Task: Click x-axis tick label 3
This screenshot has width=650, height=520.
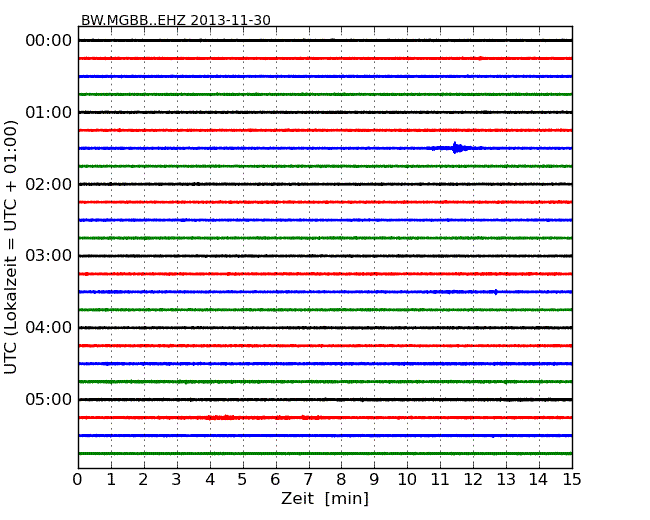Action: pos(177,480)
